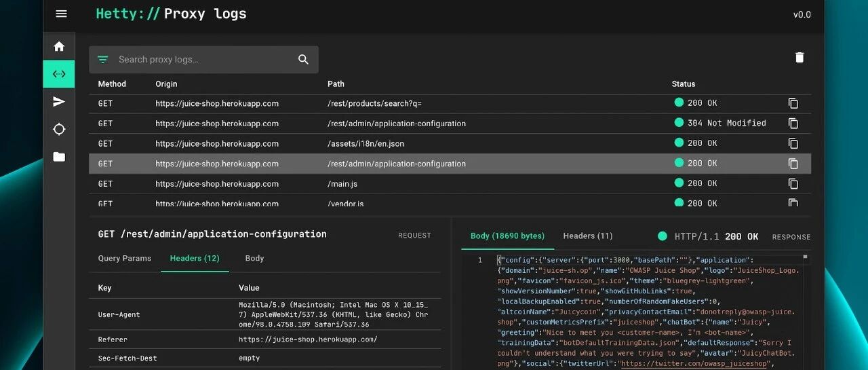
Task: Open the Sender sidebar icon
Action: click(59, 102)
